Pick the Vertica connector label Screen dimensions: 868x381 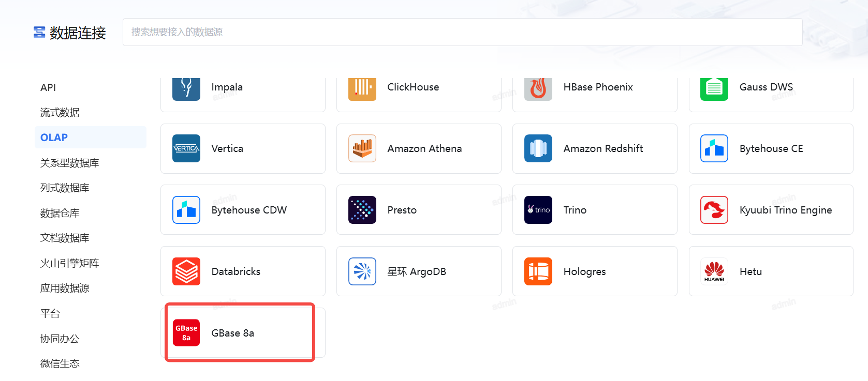[x=227, y=148]
